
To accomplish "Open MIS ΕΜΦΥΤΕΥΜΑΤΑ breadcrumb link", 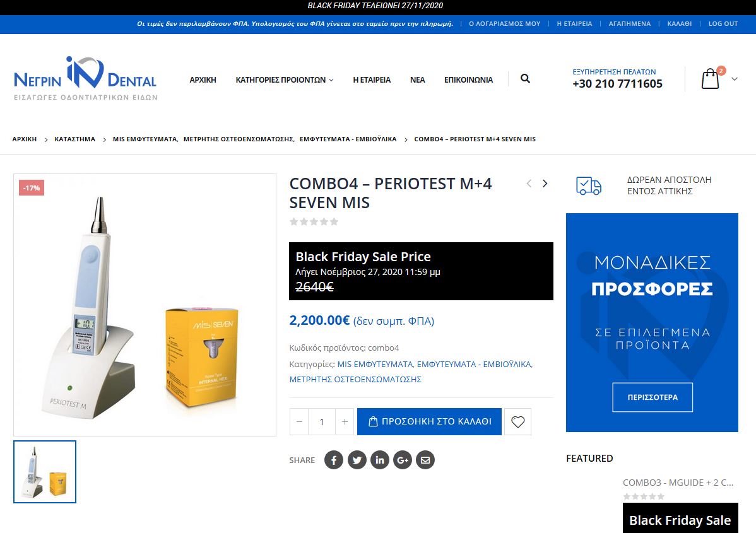I will pyautogui.click(x=145, y=139).
